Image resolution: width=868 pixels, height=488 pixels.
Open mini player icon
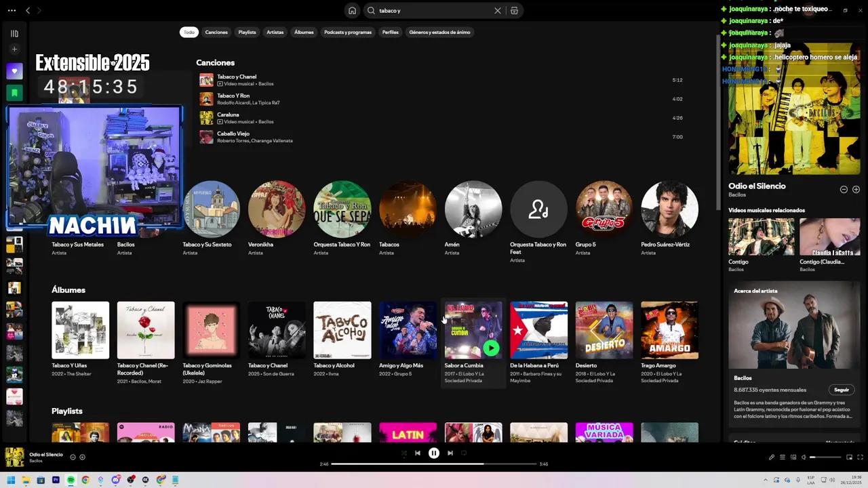pyautogui.click(x=849, y=457)
